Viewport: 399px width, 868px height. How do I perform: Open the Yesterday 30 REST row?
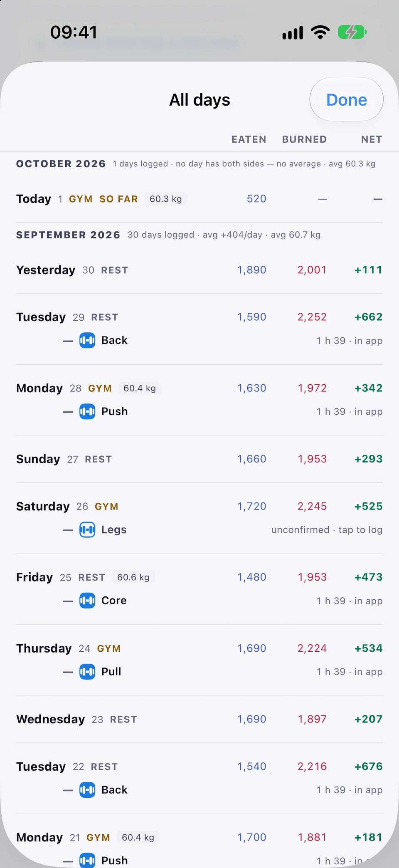pyautogui.click(x=199, y=270)
